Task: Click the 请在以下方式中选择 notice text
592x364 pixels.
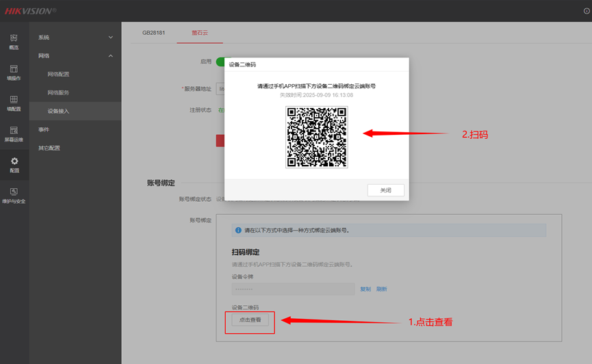Action: (x=297, y=231)
